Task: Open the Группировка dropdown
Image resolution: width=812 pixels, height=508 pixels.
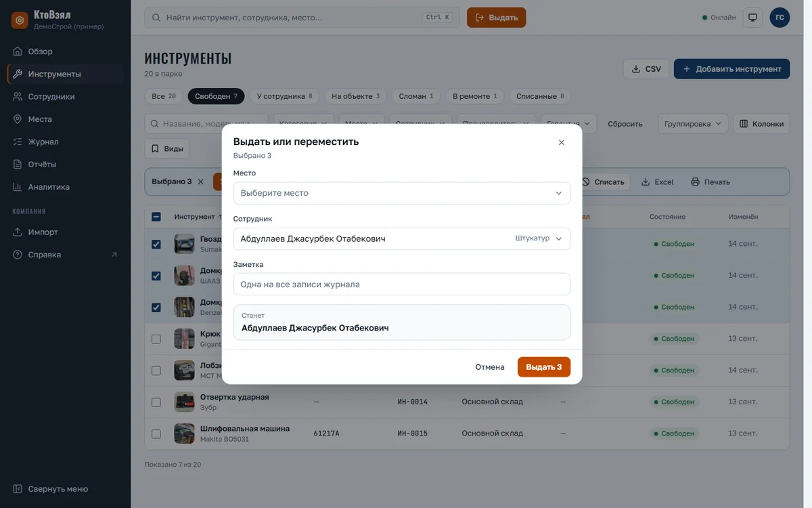Action: (693, 124)
